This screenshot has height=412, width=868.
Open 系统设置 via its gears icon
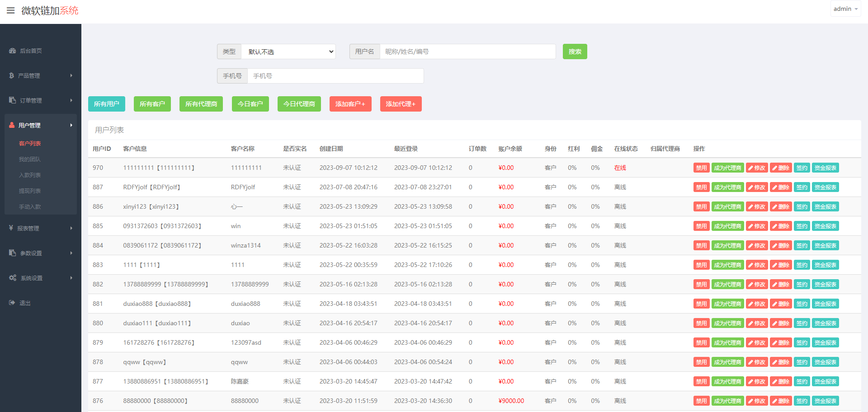click(x=12, y=278)
